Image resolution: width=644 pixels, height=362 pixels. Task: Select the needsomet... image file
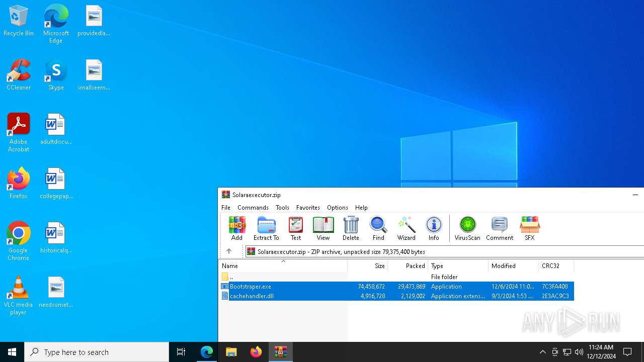[x=56, y=293]
